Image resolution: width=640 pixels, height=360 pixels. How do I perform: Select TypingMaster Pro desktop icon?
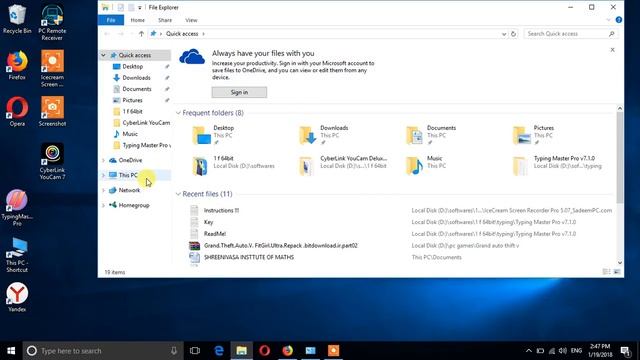click(17, 208)
